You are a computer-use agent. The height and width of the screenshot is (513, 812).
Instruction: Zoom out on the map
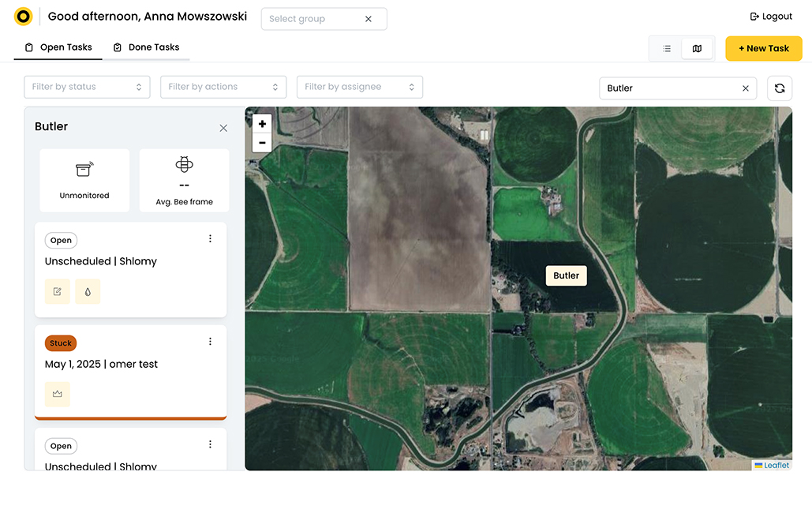(262, 143)
